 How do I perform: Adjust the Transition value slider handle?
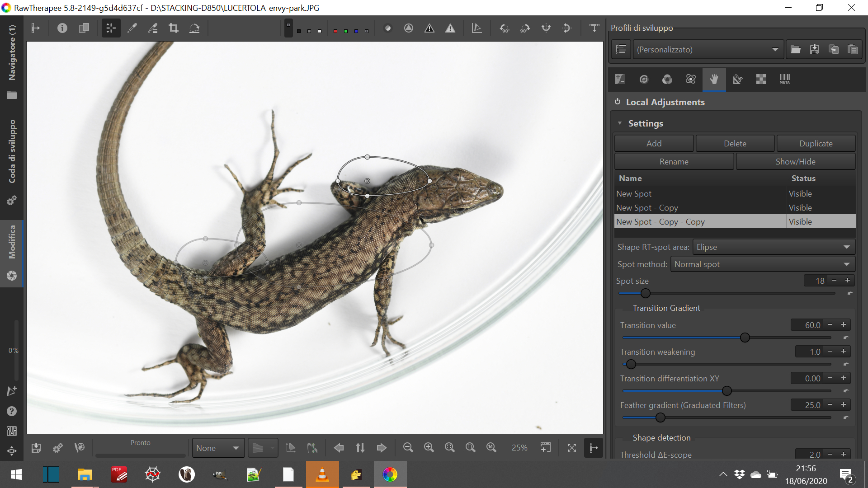point(745,338)
